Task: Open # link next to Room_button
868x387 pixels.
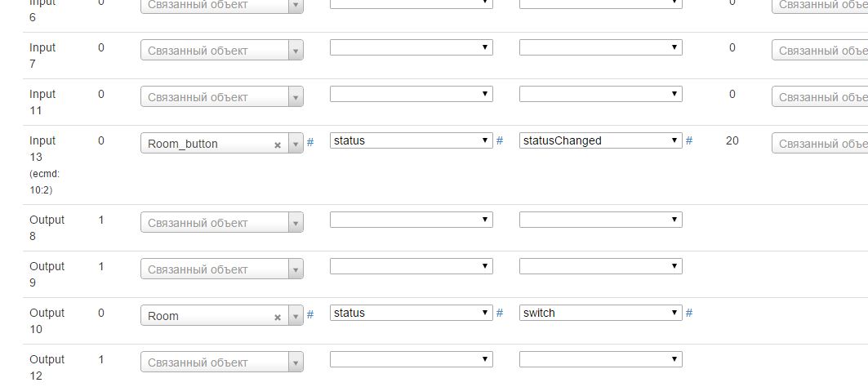Action: click(x=310, y=142)
